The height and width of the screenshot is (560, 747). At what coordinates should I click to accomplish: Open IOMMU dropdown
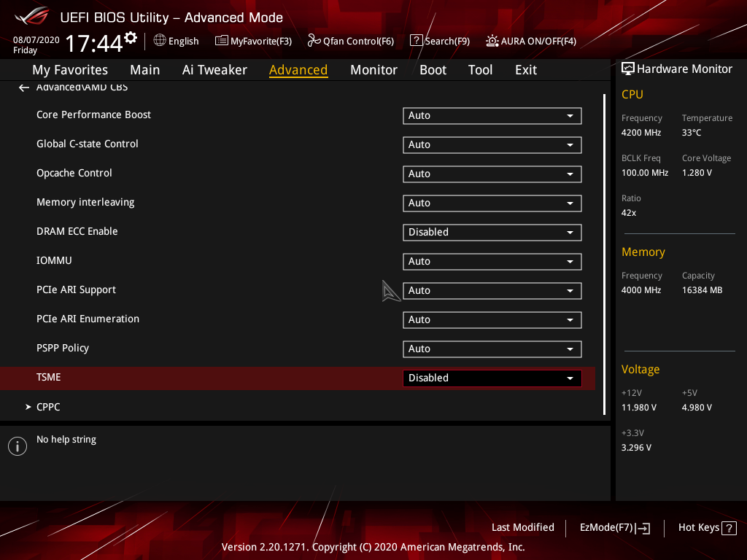pyautogui.click(x=492, y=262)
